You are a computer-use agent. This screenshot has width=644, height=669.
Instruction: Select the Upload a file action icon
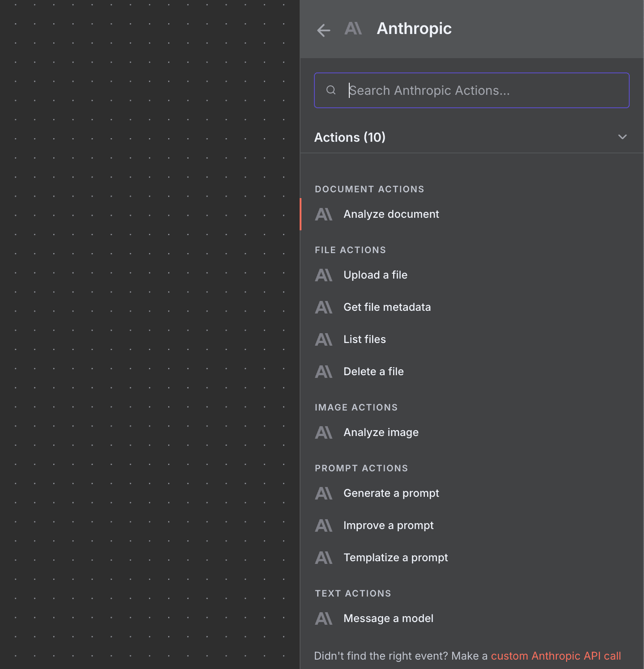point(323,275)
